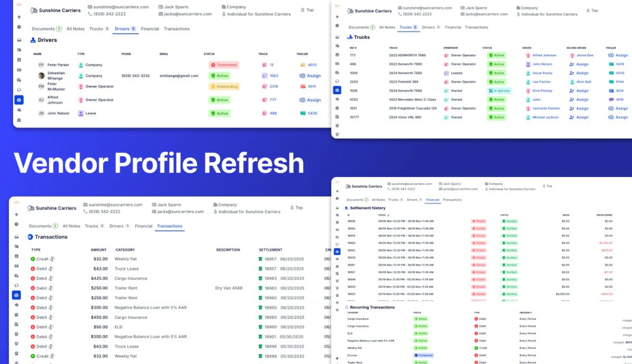Open trailer 5438 in Trucks table
Image resolution: width=632 pixels, height=364 pixels.
point(620,64)
